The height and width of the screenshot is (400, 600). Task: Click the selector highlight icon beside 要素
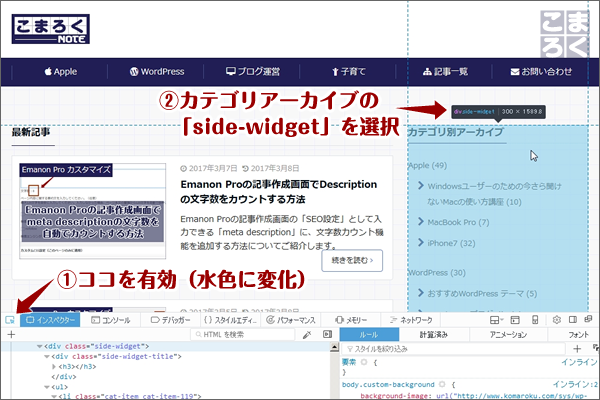364,362
